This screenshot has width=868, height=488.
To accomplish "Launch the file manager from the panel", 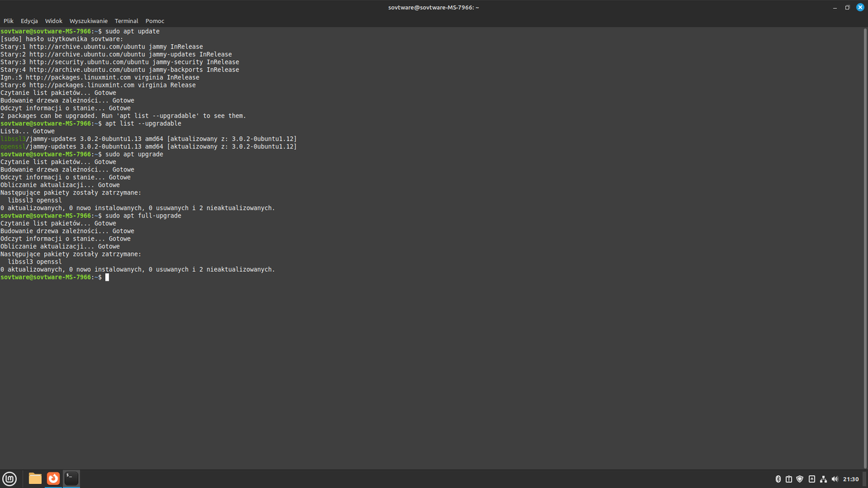I will point(35,479).
